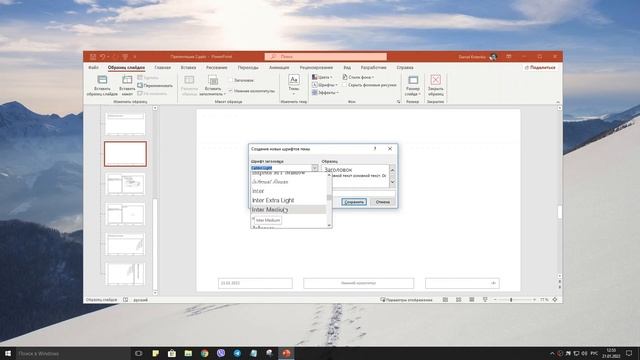Click Task View icon on taskbar
This screenshot has width=640, height=360.
coord(139,353)
